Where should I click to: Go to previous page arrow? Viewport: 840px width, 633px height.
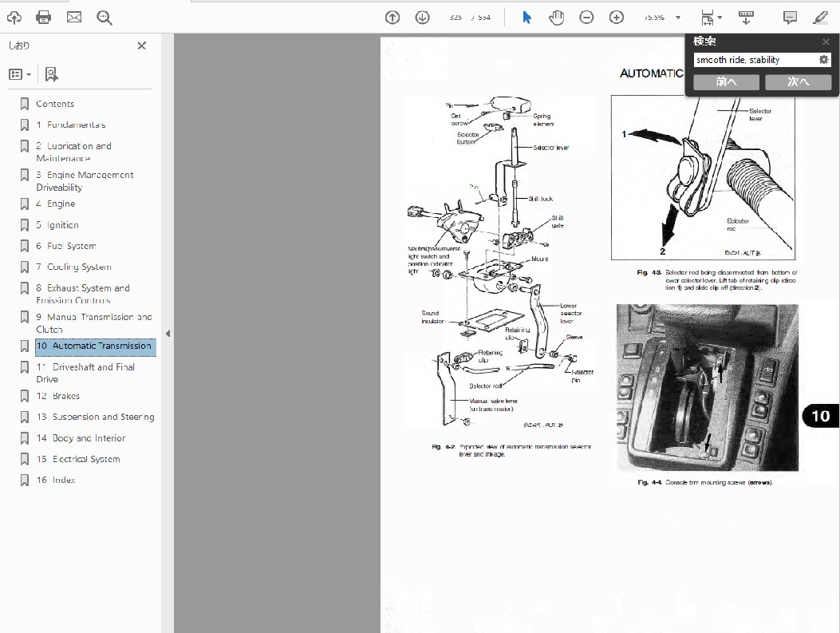(392, 17)
